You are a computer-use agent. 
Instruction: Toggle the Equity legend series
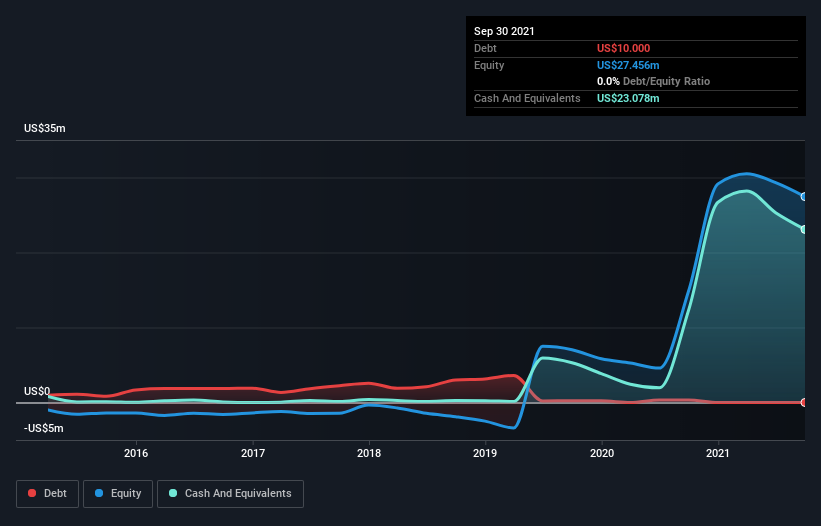pos(117,493)
